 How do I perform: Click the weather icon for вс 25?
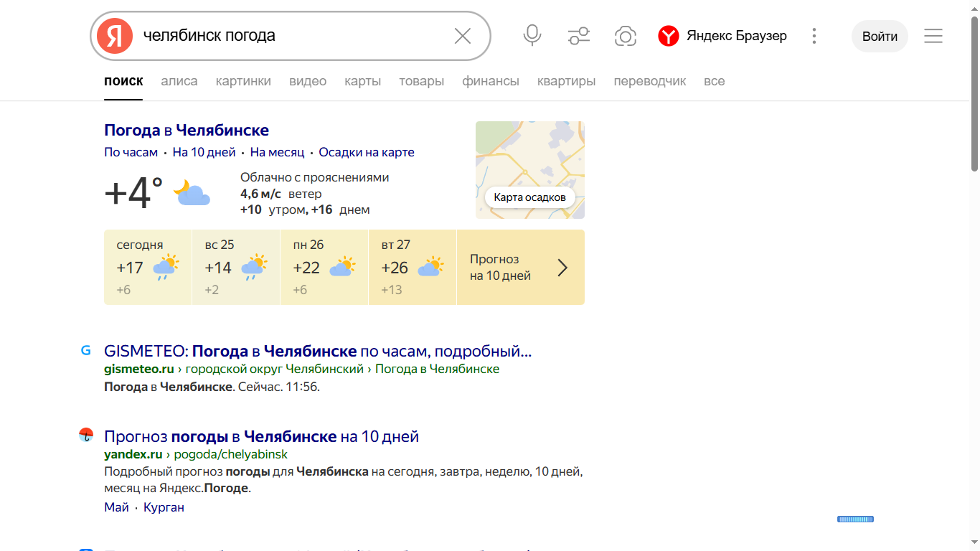(x=254, y=267)
